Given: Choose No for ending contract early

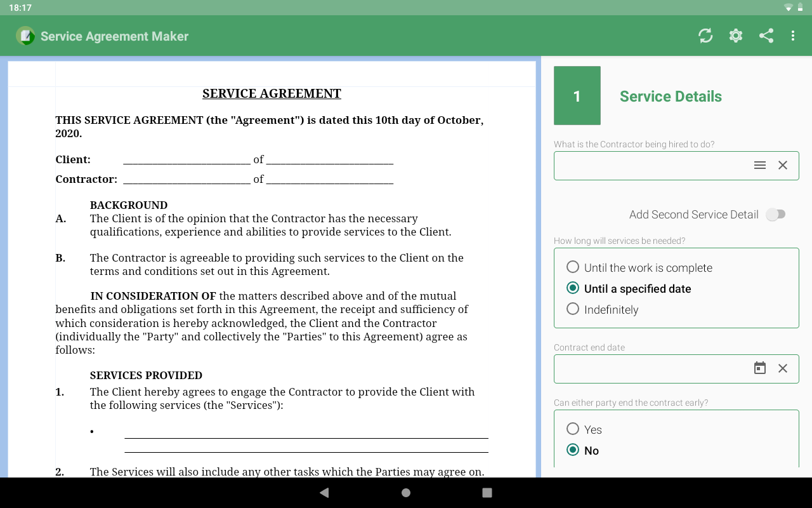Looking at the screenshot, I should tap(583, 450).
